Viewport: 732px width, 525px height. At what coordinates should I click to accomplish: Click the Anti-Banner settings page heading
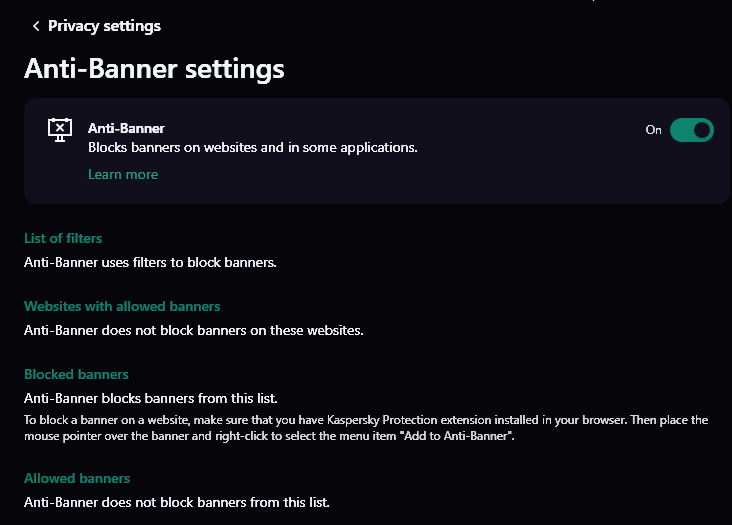[154, 69]
